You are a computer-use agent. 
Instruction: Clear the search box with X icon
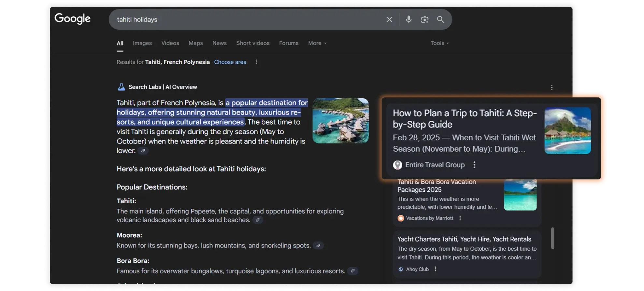point(389,20)
